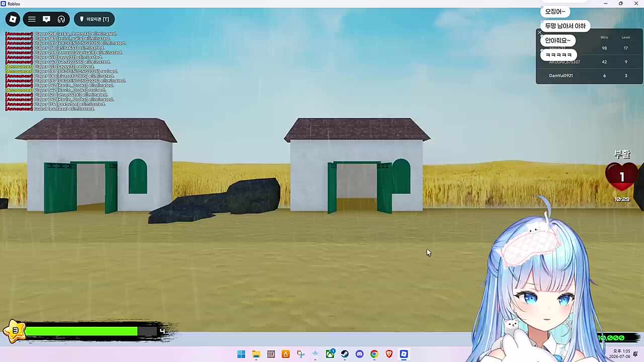Open the Roblox logo menu
644x362 pixels.
point(13,19)
